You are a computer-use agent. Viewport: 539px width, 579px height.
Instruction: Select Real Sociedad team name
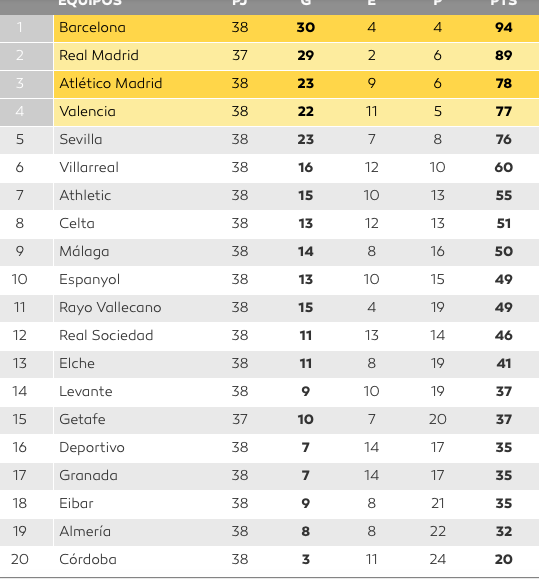pyautogui.click(x=106, y=335)
